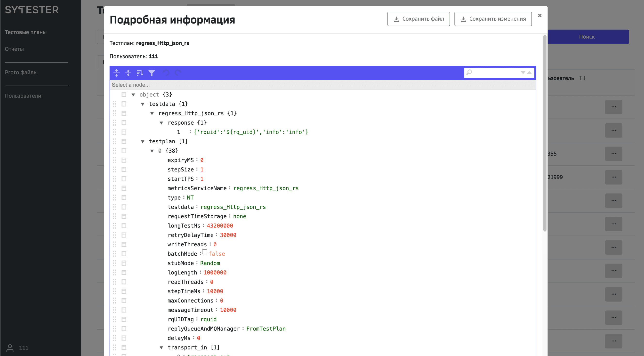Click the dialog's vertical scrollbar thumb
This screenshot has height=356, width=644.
545,132
